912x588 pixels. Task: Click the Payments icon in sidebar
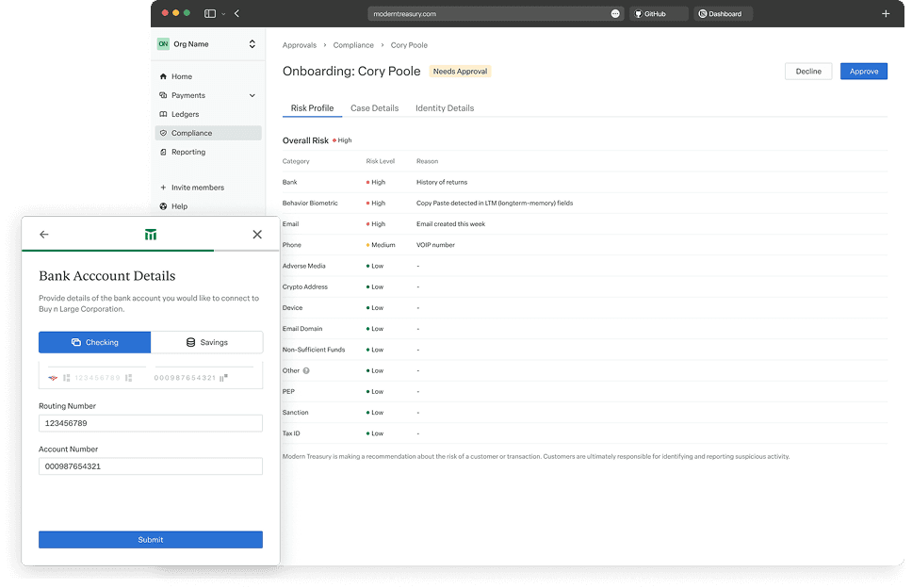click(x=163, y=95)
